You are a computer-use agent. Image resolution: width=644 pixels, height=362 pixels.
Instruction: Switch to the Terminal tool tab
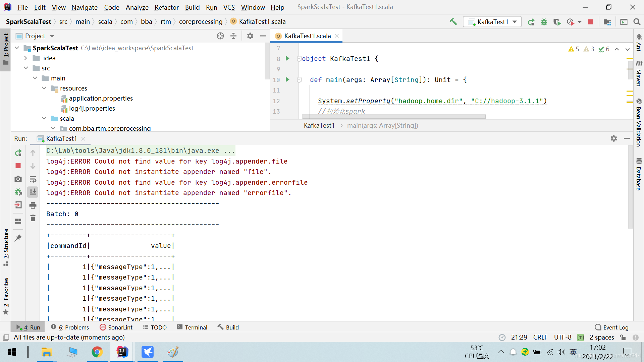pos(192,327)
